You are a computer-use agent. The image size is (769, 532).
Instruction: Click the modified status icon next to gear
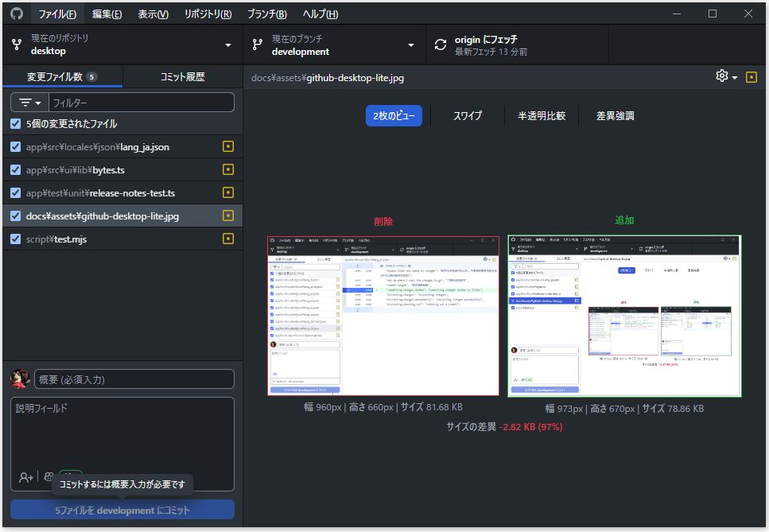pos(752,77)
